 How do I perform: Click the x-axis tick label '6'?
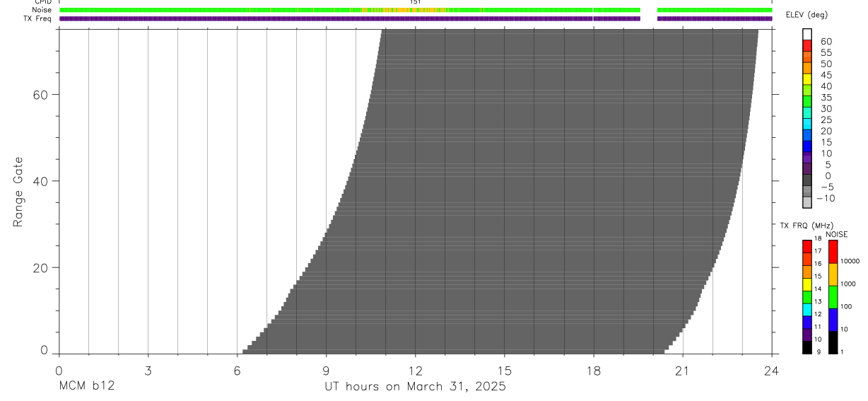coord(237,371)
